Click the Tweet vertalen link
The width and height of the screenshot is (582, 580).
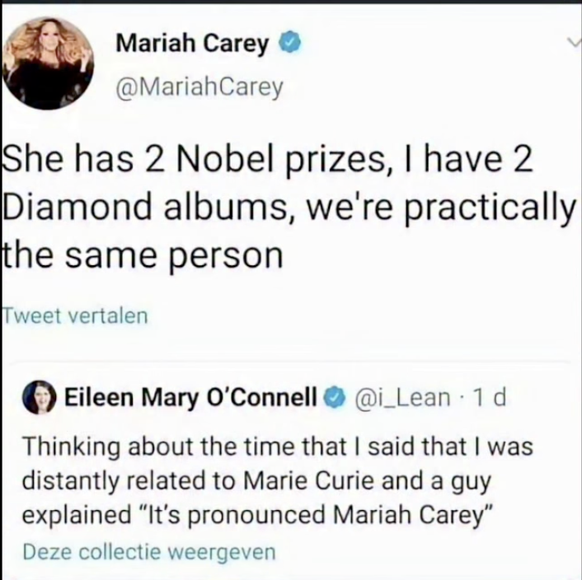(75, 316)
